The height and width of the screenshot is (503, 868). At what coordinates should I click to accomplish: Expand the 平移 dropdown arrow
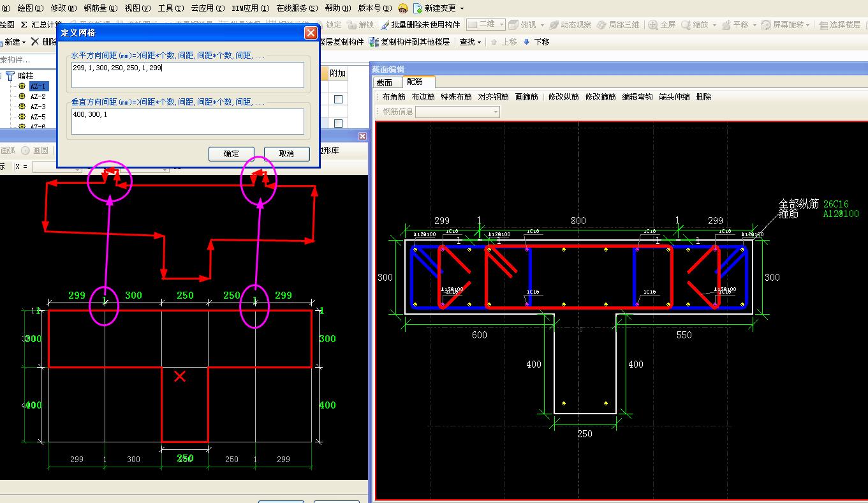755,25
